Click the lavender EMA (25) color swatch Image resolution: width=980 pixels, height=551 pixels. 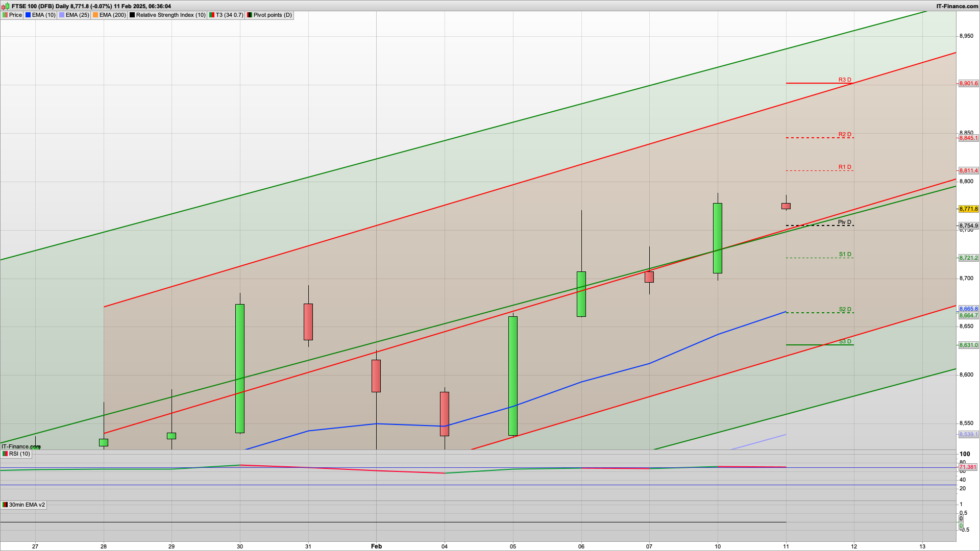[x=62, y=15]
